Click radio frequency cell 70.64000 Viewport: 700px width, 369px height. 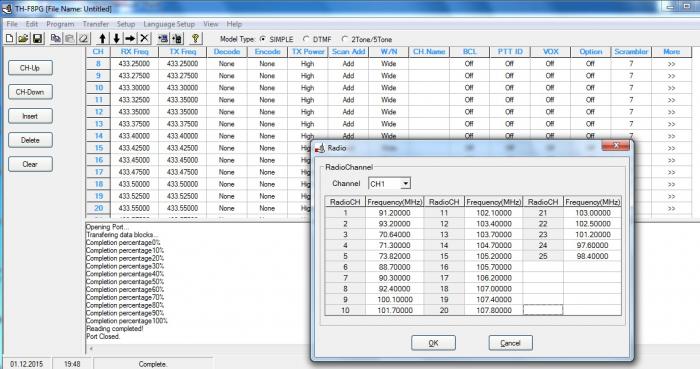(395, 235)
